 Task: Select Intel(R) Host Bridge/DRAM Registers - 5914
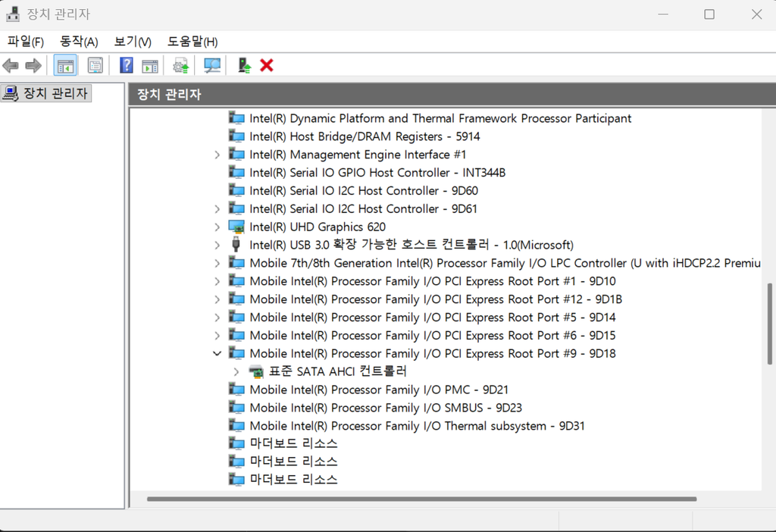(365, 136)
